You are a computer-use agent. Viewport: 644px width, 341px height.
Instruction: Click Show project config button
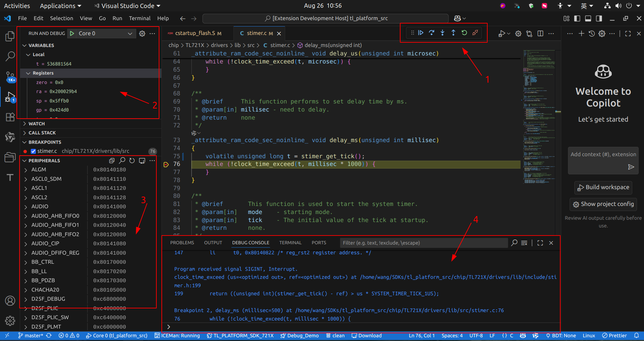click(x=603, y=204)
